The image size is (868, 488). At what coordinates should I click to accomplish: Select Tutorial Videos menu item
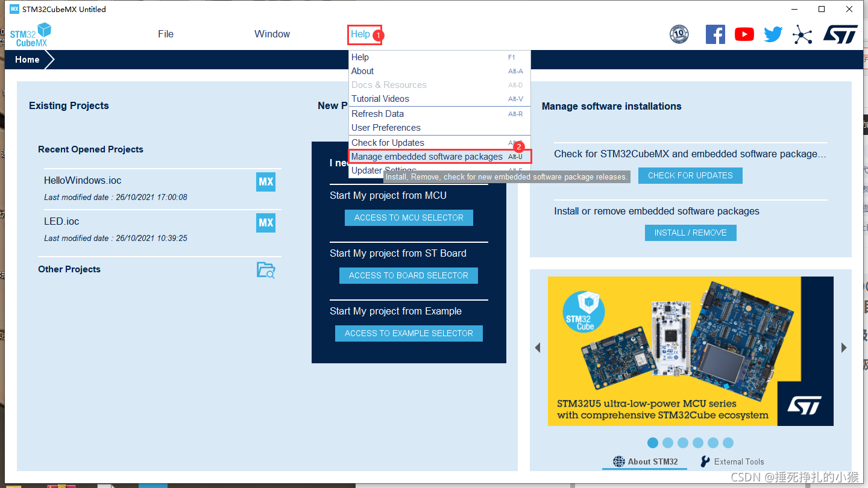point(439,99)
